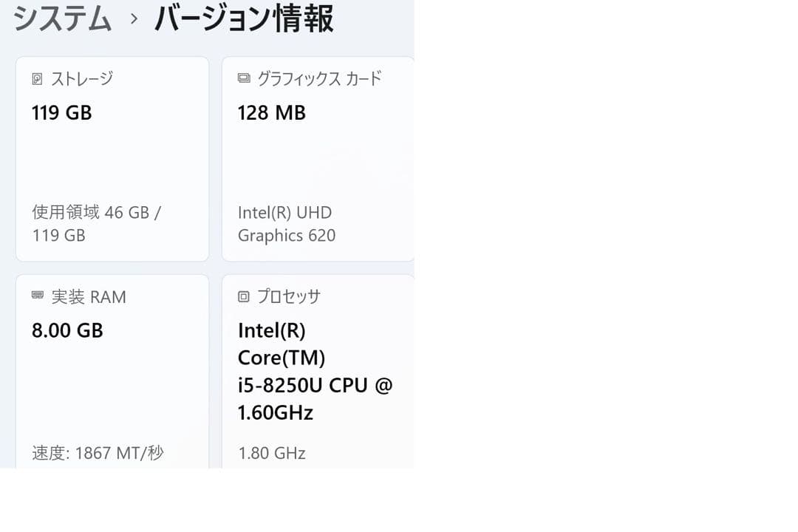This screenshot has width=798, height=532.
Task: Click the バージョン情報 page title
Action: coord(244,18)
